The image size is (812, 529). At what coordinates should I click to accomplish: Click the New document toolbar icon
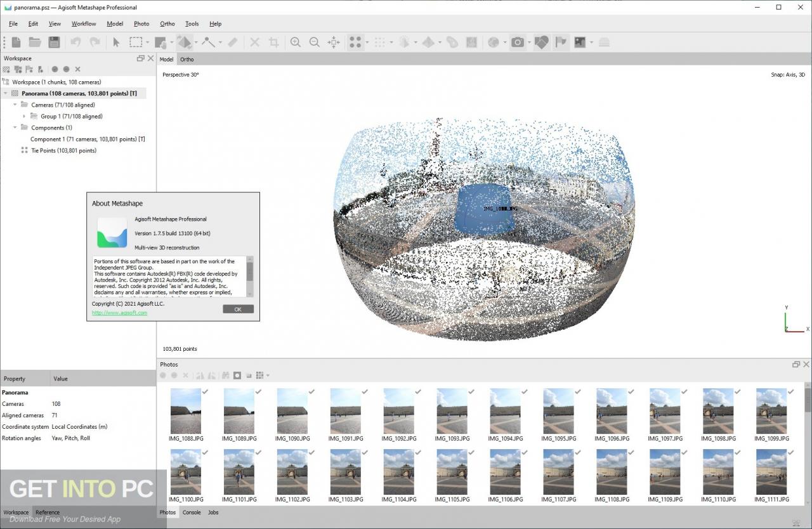(x=16, y=42)
